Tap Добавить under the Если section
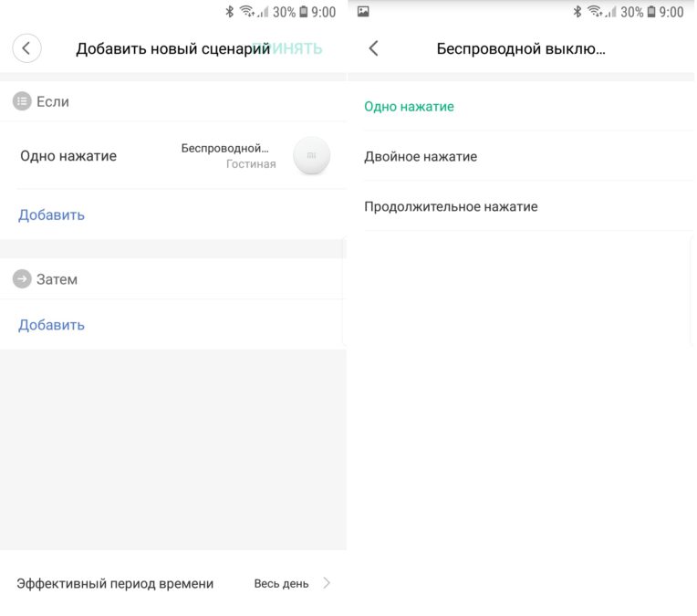697x616 pixels. [51, 215]
